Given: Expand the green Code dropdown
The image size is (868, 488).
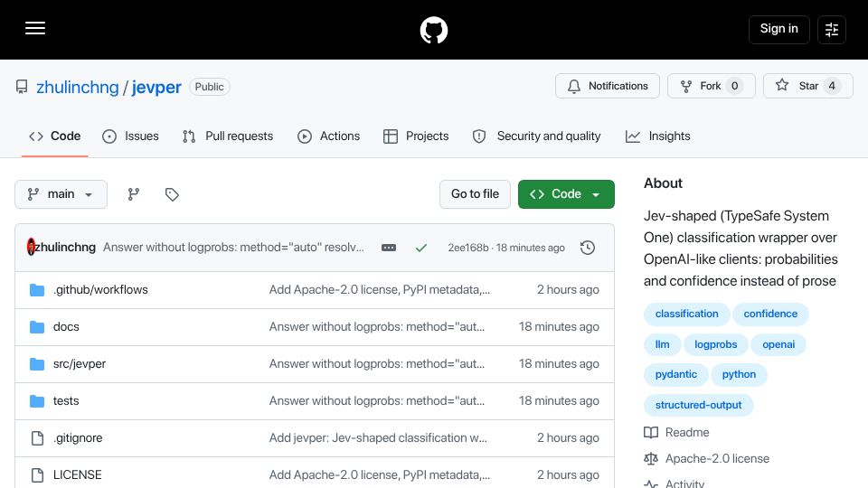Looking at the screenshot, I should (x=566, y=194).
